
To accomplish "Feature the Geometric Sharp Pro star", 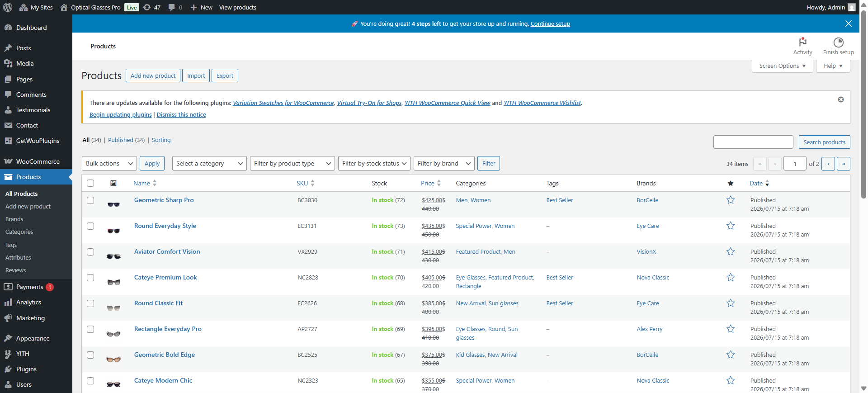I will click(x=731, y=200).
